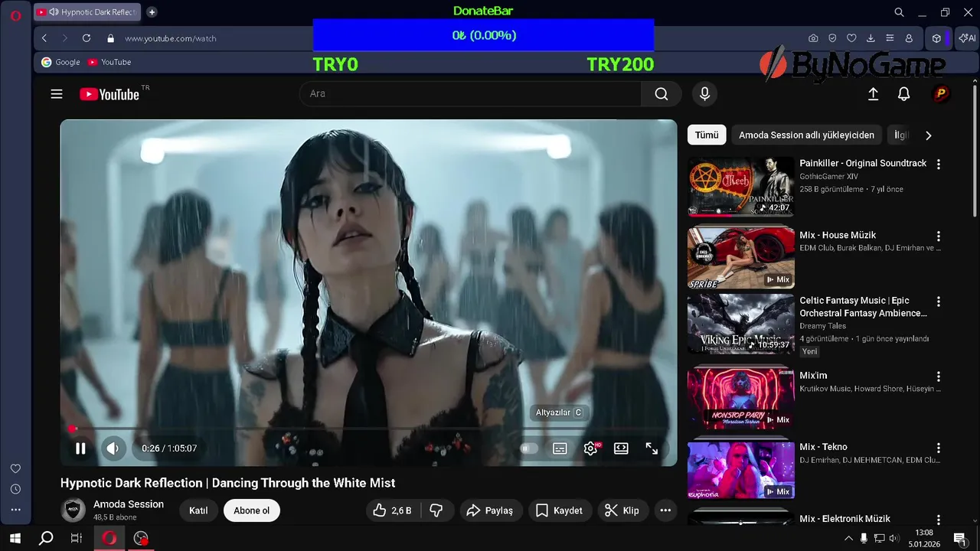Image resolution: width=980 pixels, height=551 pixels.
Task: Open Opera sidebar history clock
Action: pos(15,489)
